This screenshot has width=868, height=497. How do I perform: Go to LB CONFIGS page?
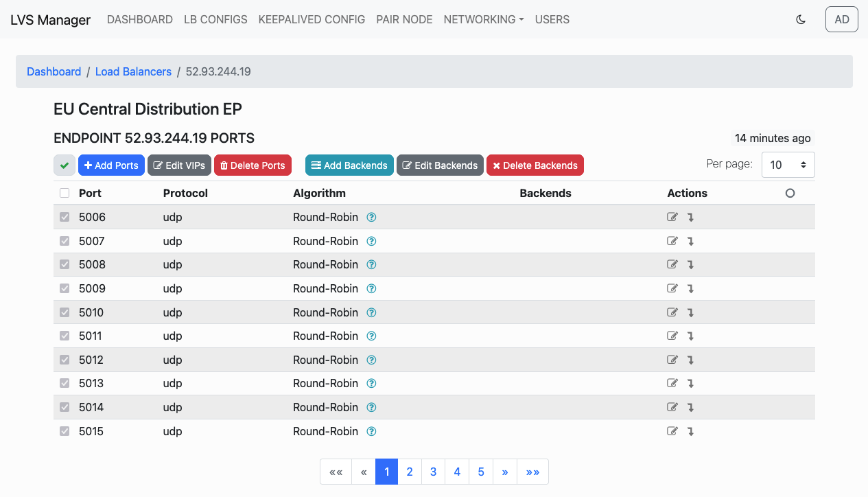[215, 19]
